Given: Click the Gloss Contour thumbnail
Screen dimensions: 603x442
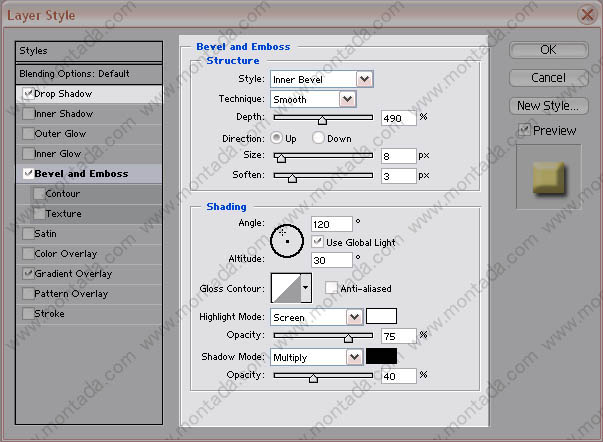Looking at the screenshot, I should pyautogui.click(x=286, y=288).
